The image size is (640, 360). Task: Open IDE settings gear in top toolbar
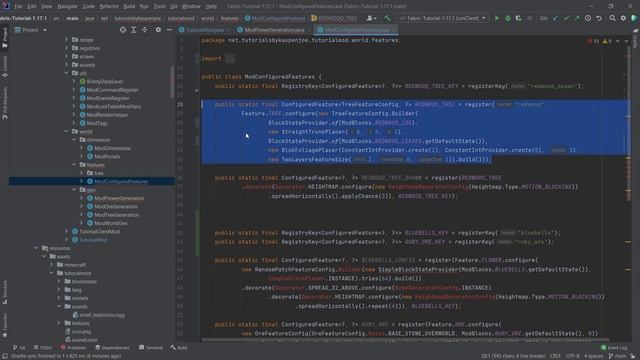tap(623, 18)
